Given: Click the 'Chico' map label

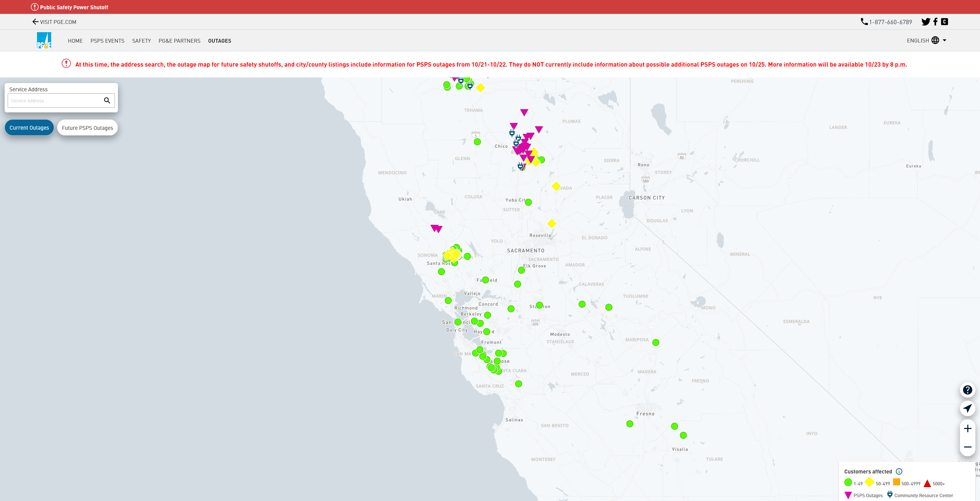Looking at the screenshot, I should click(x=501, y=146).
